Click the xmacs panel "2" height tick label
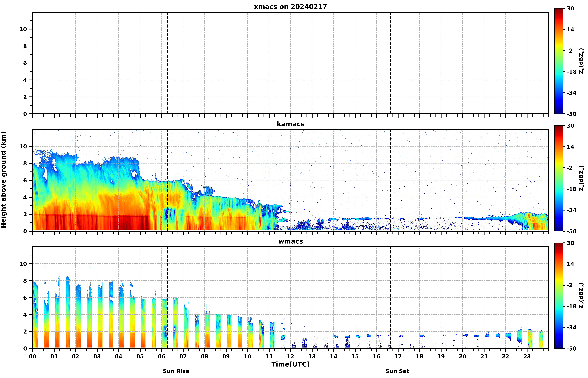 25,97
